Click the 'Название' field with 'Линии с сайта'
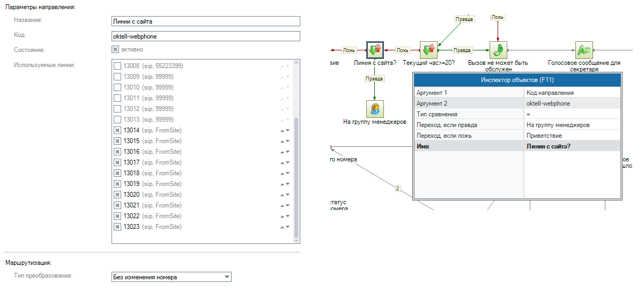The image size is (644, 290). coord(205,21)
